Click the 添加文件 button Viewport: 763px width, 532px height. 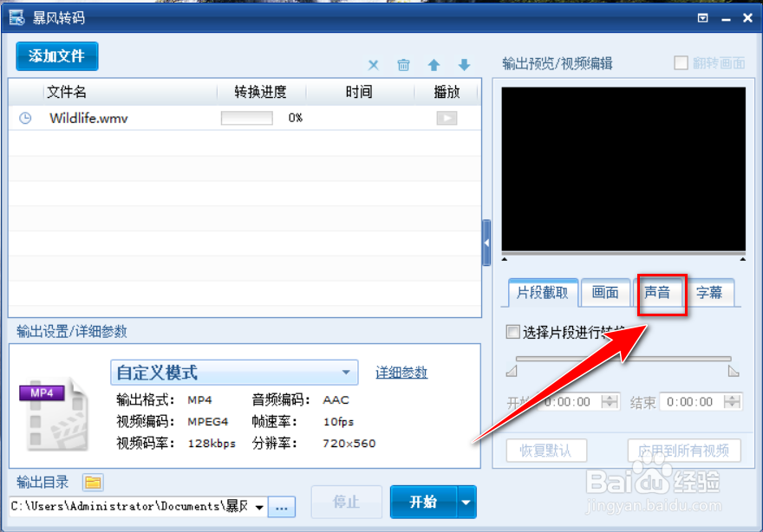[x=57, y=56]
